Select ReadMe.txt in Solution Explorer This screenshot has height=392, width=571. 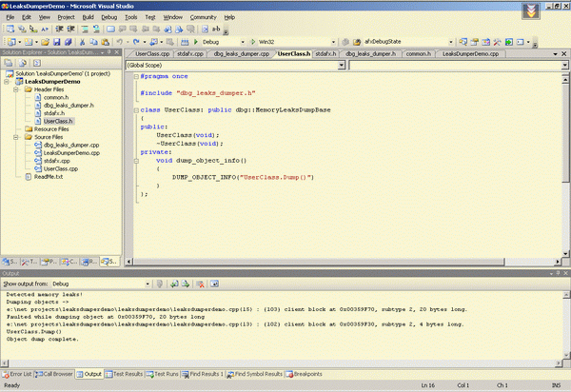click(49, 177)
